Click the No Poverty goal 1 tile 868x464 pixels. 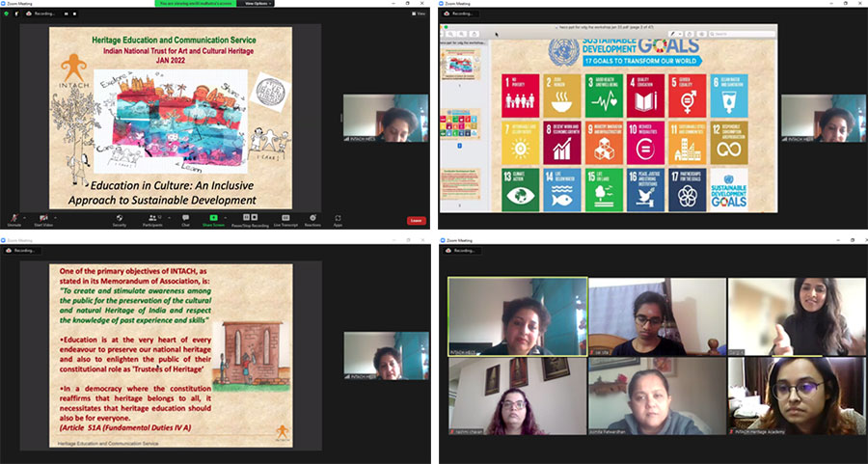[x=521, y=96]
